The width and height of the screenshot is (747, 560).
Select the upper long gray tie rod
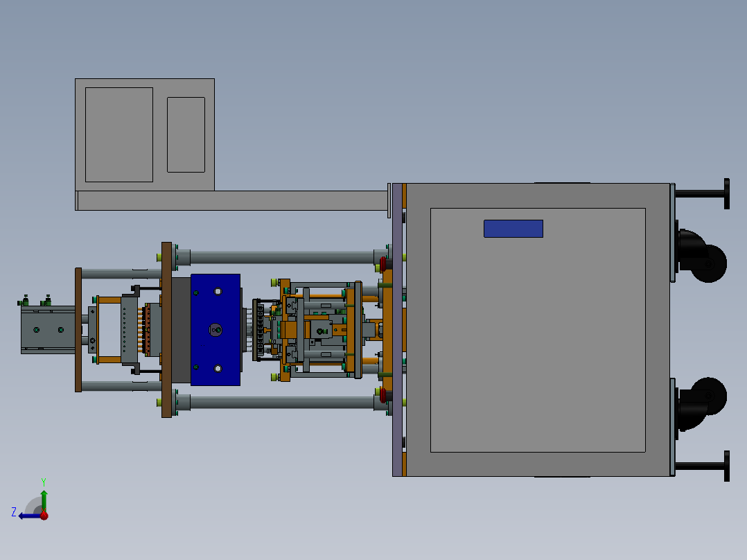click(282, 257)
